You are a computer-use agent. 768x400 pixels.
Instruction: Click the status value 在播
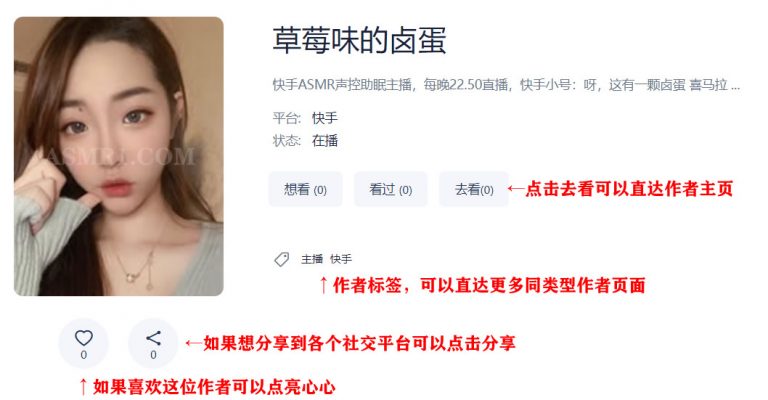[x=325, y=141]
